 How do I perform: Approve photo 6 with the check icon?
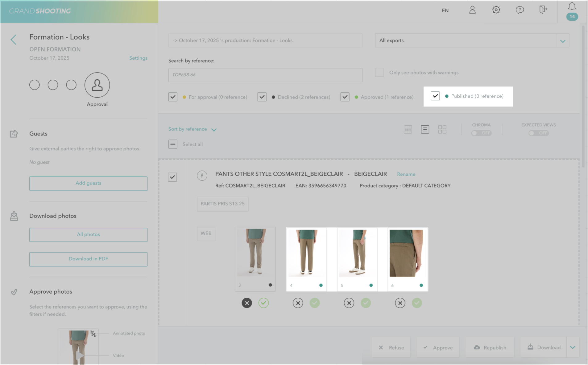pyautogui.click(x=417, y=303)
